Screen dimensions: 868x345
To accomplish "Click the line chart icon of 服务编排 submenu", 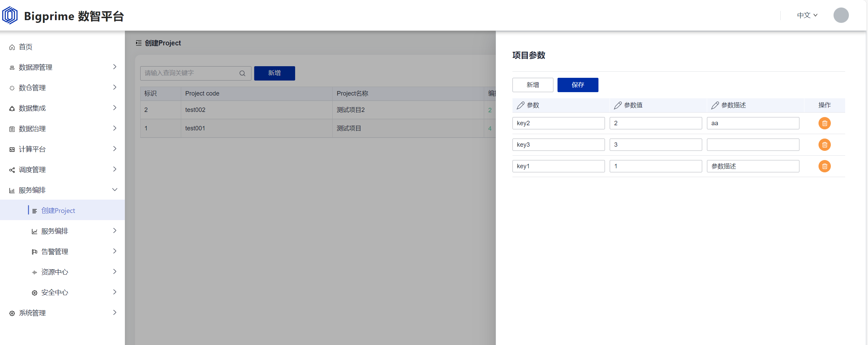I will pyautogui.click(x=34, y=231).
